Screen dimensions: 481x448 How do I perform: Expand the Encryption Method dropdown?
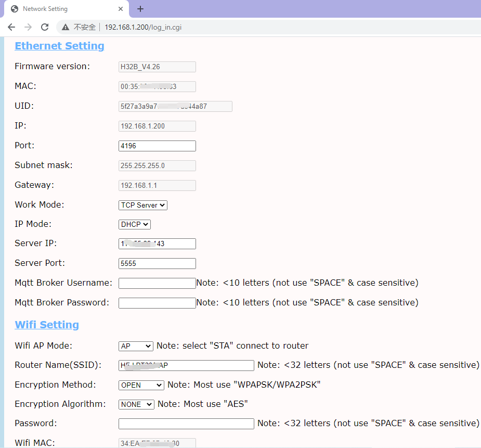(141, 385)
